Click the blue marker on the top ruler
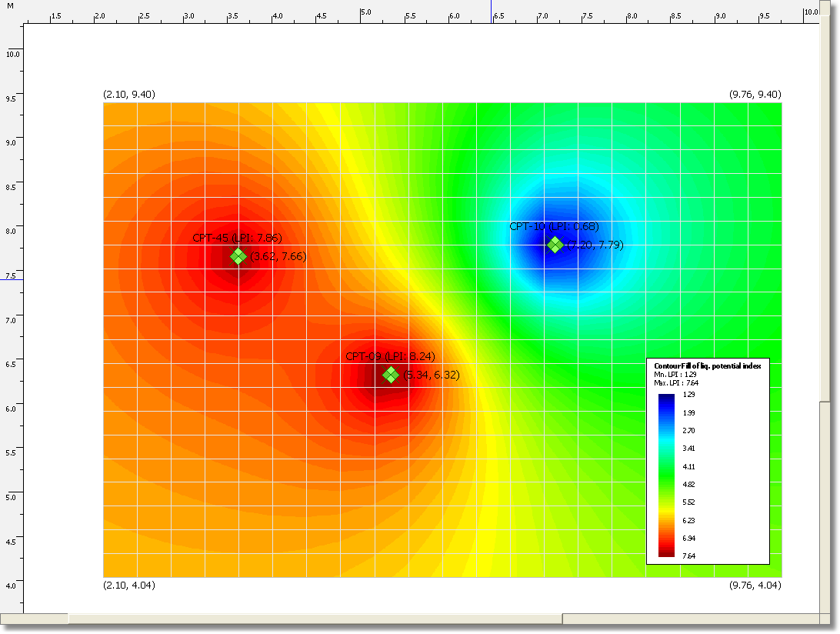This screenshot has height=634, width=840. (x=492, y=11)
